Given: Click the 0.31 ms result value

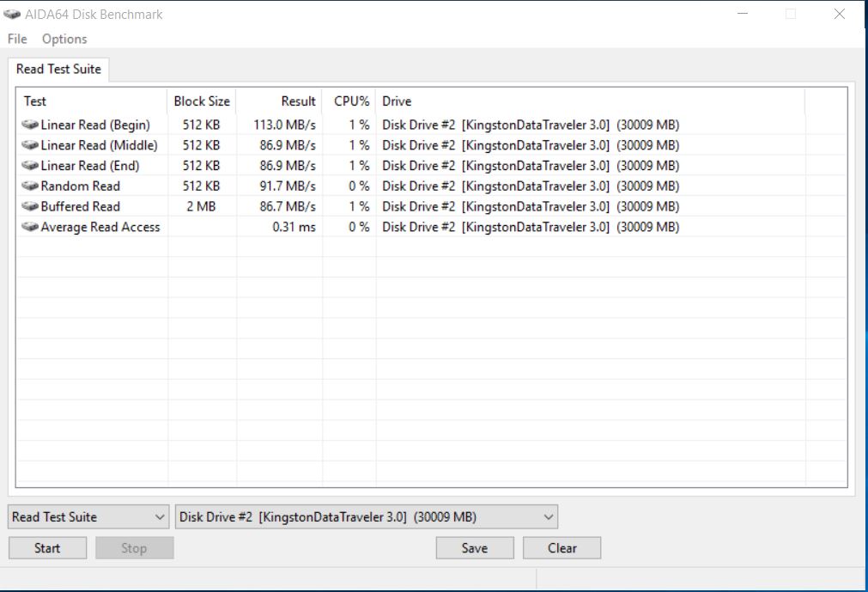Looking at the screenshot, I should pyautogui.click(x=294, y=227).
